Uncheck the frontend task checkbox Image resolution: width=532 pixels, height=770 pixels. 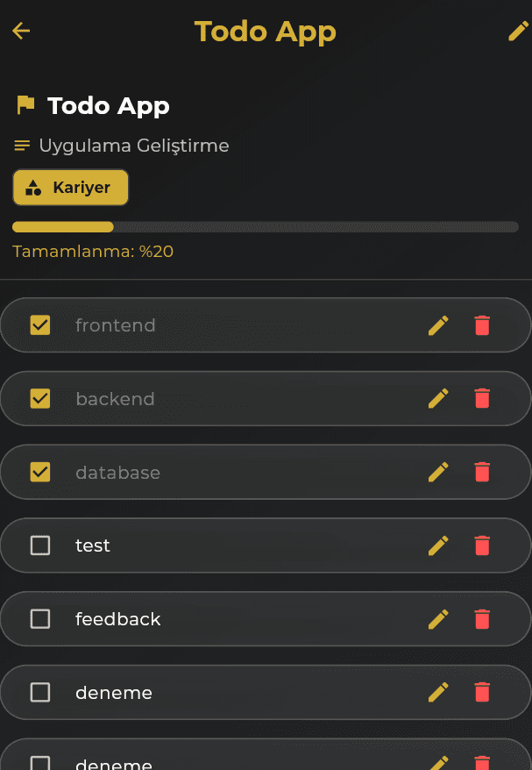click(x=39, y=324)
